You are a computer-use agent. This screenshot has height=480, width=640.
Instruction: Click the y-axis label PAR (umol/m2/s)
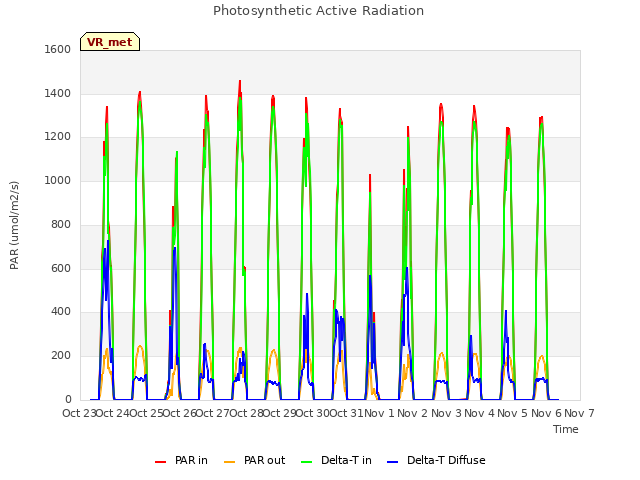click(x=14, y=225)
